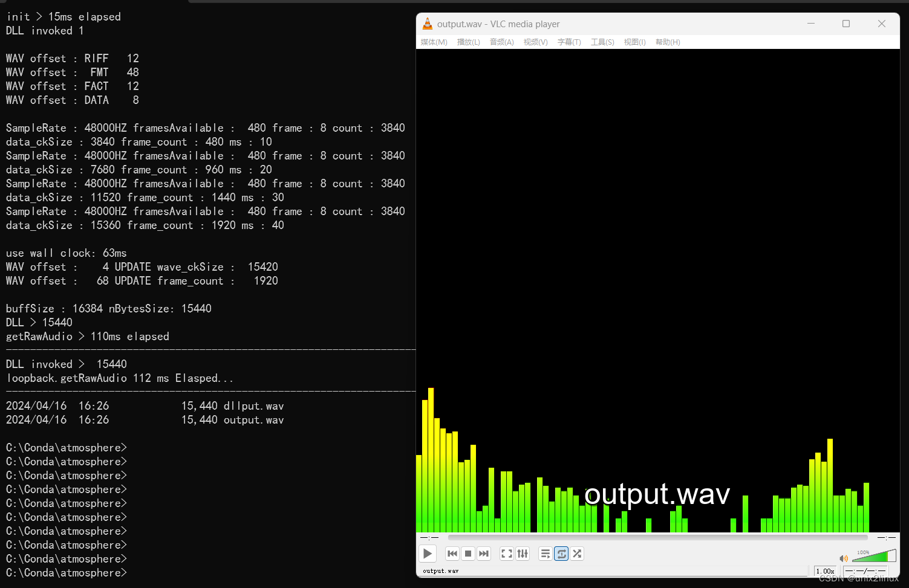The image size is (909, 588).
Task: Click remaining time label right of seek bar
Action: (886, 537)
